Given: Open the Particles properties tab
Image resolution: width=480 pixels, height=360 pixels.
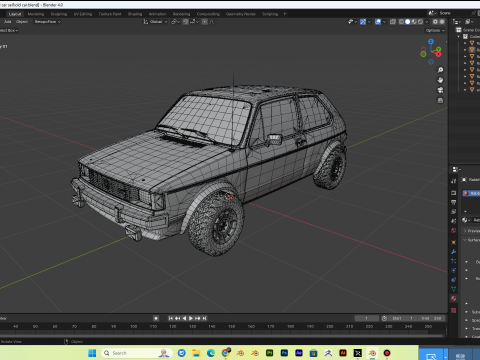Looking at the screenshot, I should coord(453,261).
